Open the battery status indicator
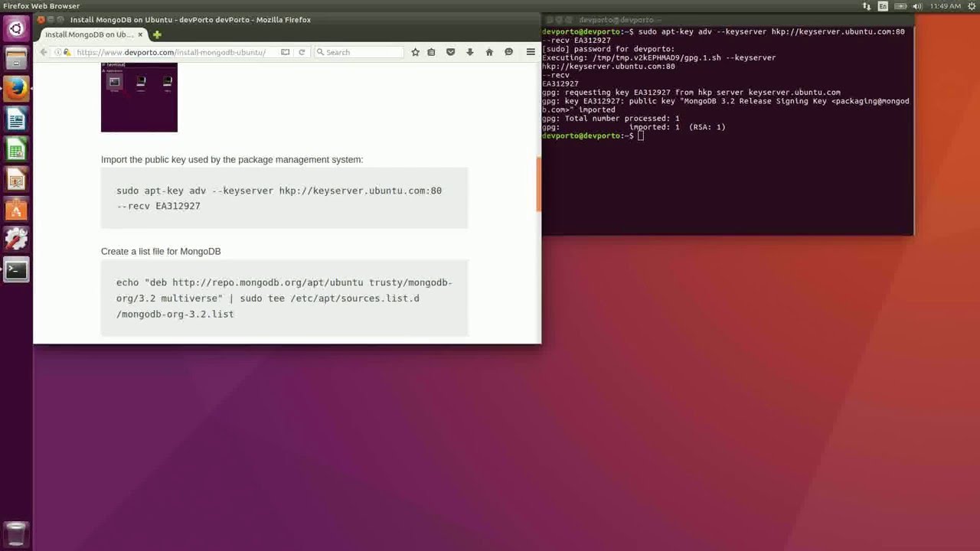 click(x=900, y=6)
